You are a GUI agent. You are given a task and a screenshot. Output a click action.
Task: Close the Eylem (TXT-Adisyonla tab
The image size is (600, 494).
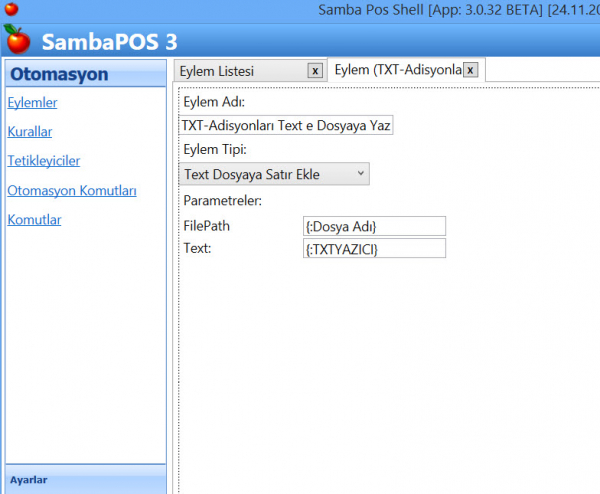click(470, 70)
